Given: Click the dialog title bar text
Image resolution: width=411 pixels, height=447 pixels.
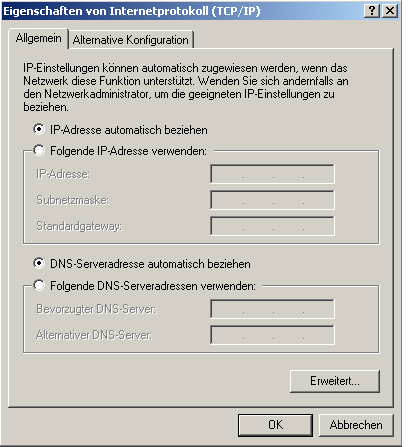Looking at the screenshot, I should coord(132,11).
